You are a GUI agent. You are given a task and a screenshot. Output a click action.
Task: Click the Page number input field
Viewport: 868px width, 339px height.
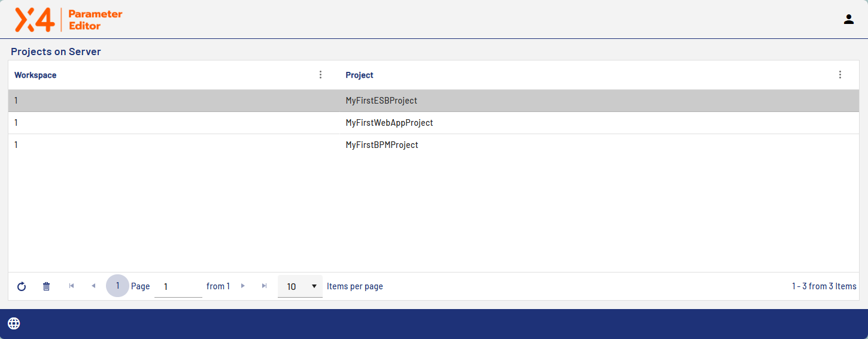(178, 287)
